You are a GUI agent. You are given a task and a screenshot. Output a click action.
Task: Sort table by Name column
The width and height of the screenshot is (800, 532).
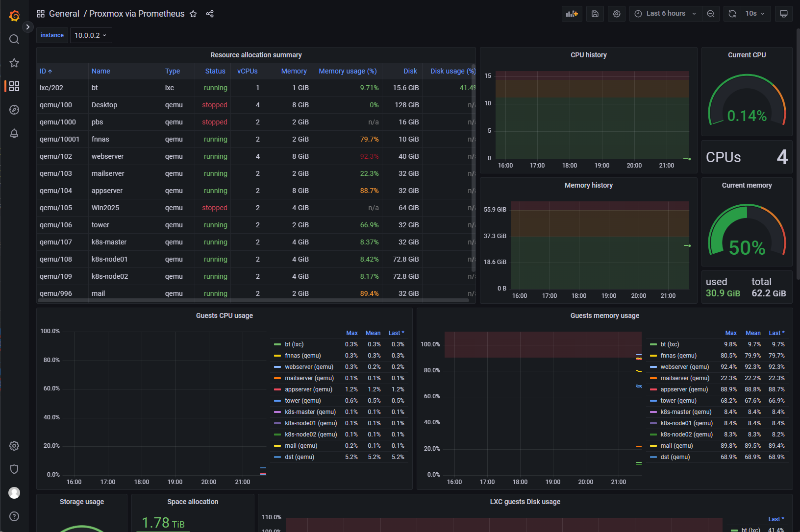(101, 71)
